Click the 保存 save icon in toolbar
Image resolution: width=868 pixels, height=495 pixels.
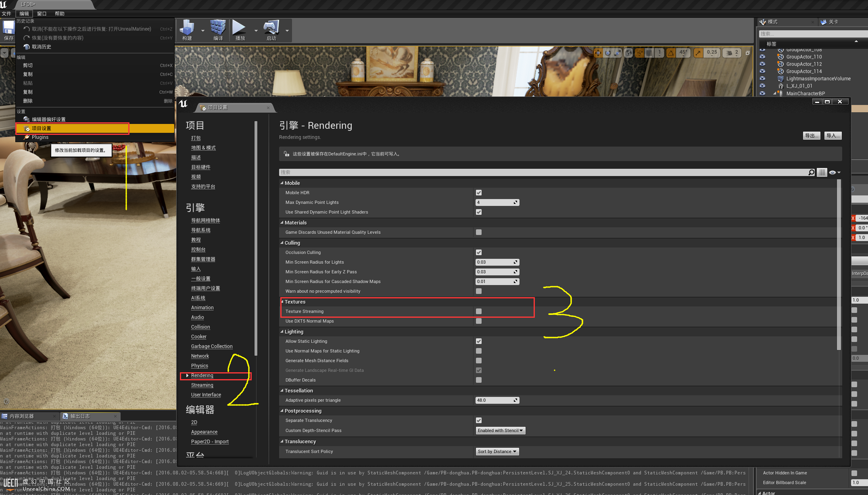click(8, 30)
